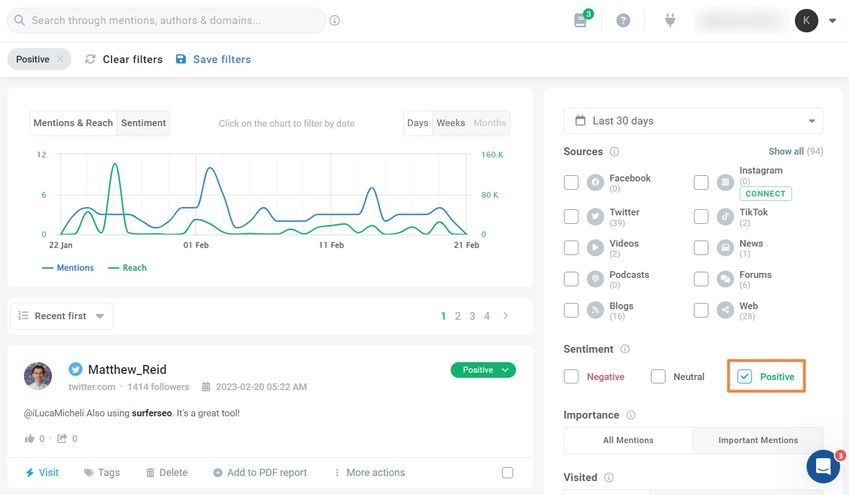Select the Weeks chart view
The image size is (849, 495).
point(450,123)
